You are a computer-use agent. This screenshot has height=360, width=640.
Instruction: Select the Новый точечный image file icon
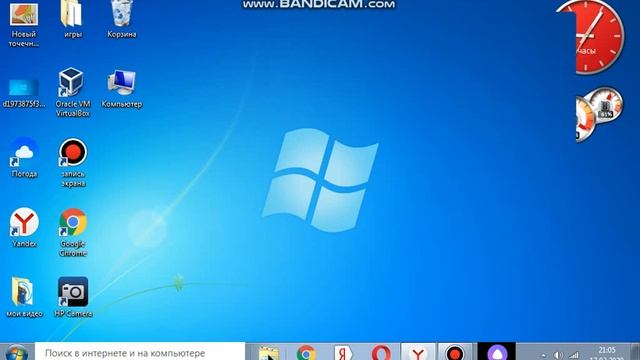click(24, 24)
